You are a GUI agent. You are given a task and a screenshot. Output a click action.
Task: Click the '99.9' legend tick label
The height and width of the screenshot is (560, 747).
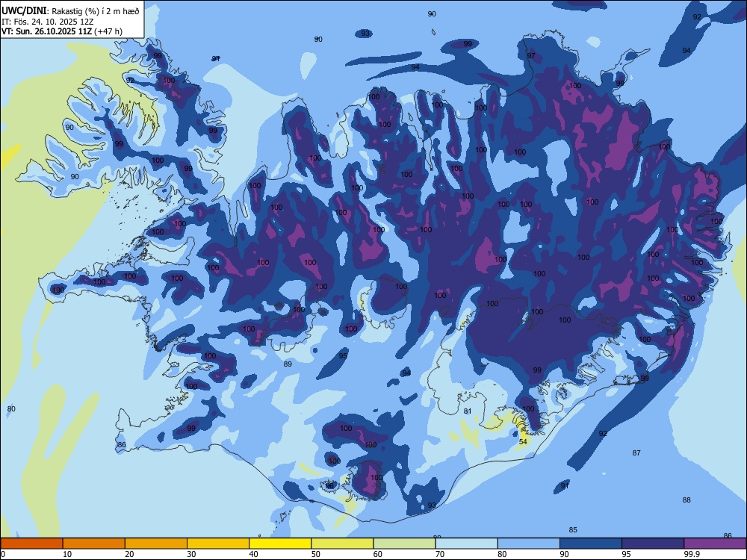(692, 554)
